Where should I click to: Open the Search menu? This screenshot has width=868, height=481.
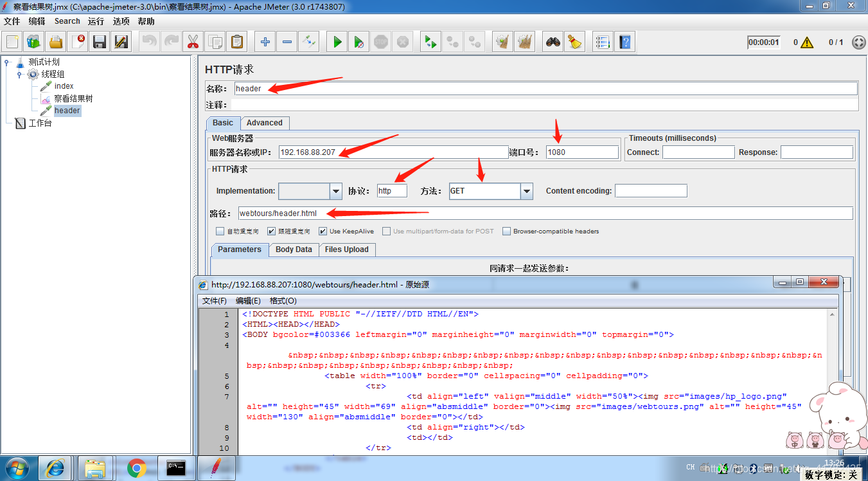click(67, 21)
